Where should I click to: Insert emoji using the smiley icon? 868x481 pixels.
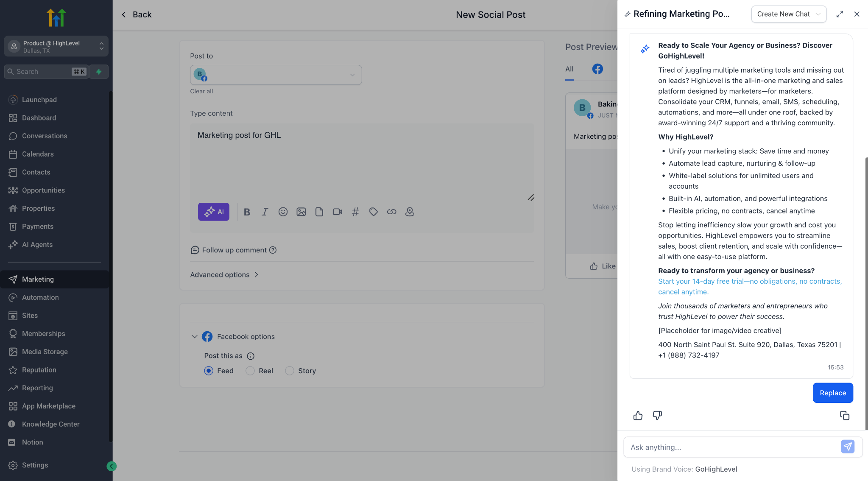283,212
